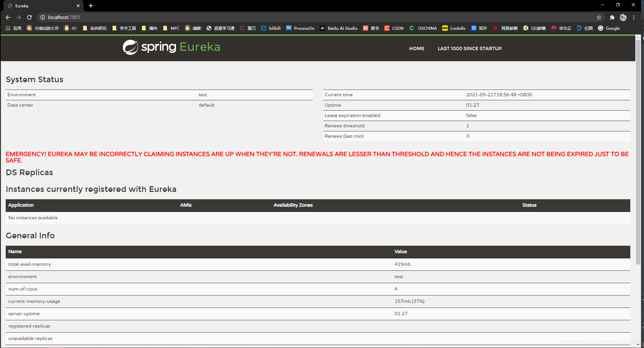
Task: Open the ProcessOn bookmark
Action: coord(300,28)
